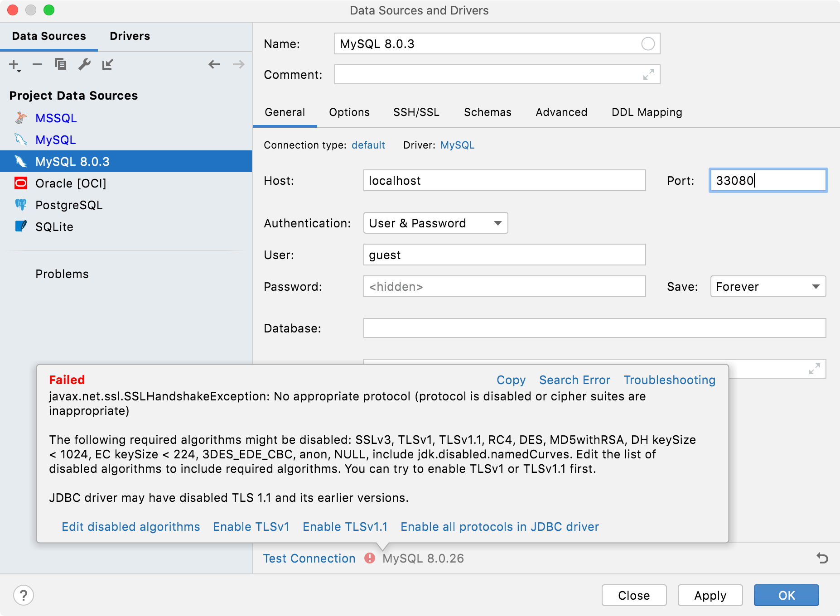Expand the Comment field editor icon
The width and height of the screenshot is (840, 616).
click(x=650, y=74)
